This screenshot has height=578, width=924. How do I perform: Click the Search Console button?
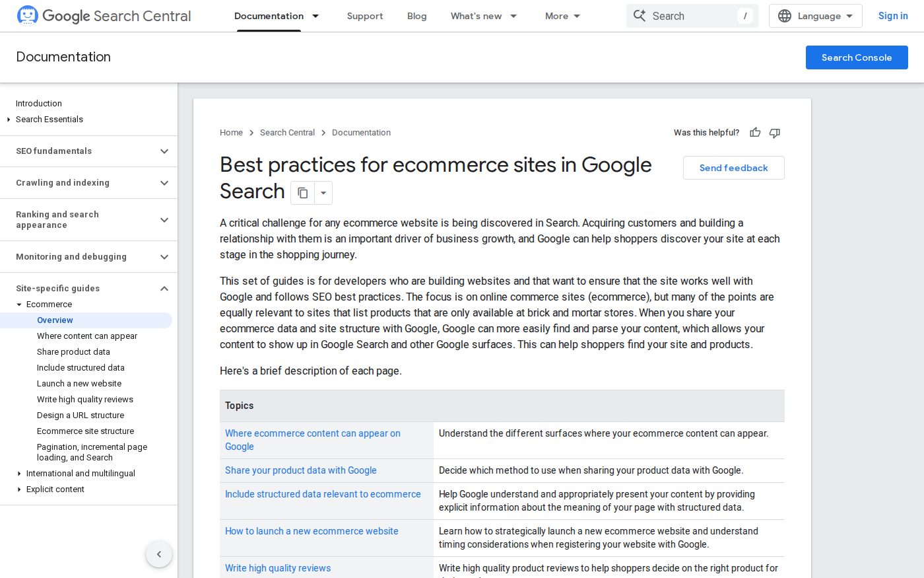[x=856, y=57]
